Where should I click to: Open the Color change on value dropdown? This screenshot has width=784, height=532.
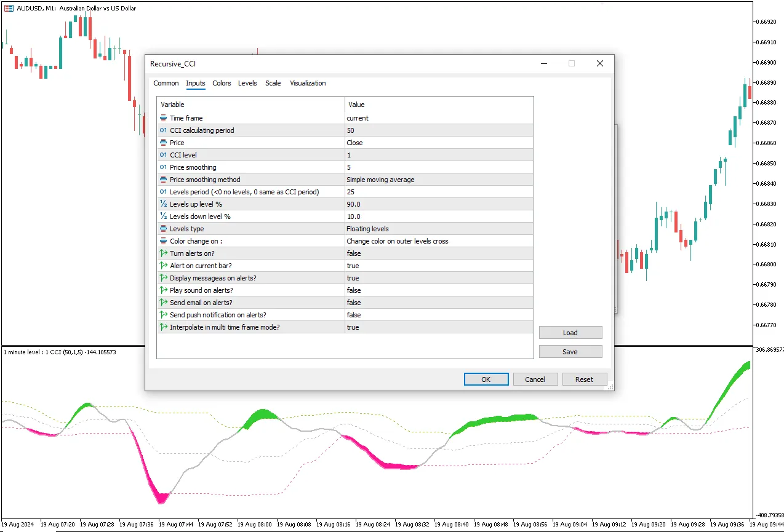tap(438, 241)
